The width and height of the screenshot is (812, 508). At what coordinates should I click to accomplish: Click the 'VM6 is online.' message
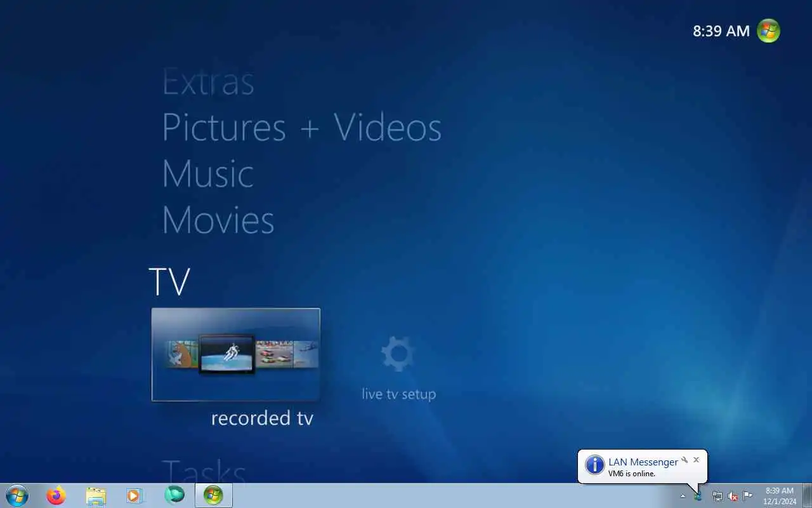[x=632, y=474]
